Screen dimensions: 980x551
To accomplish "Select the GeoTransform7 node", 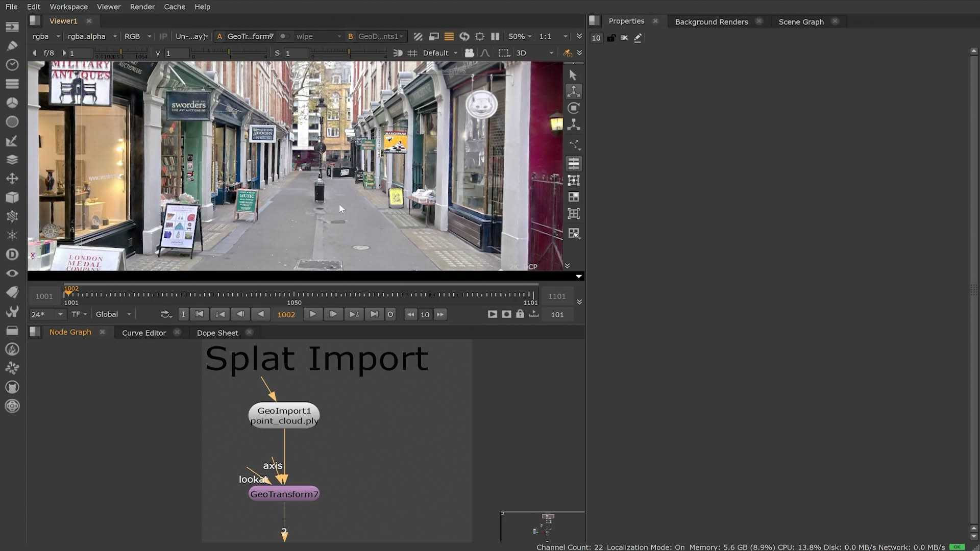I will [x=284, y=494].
